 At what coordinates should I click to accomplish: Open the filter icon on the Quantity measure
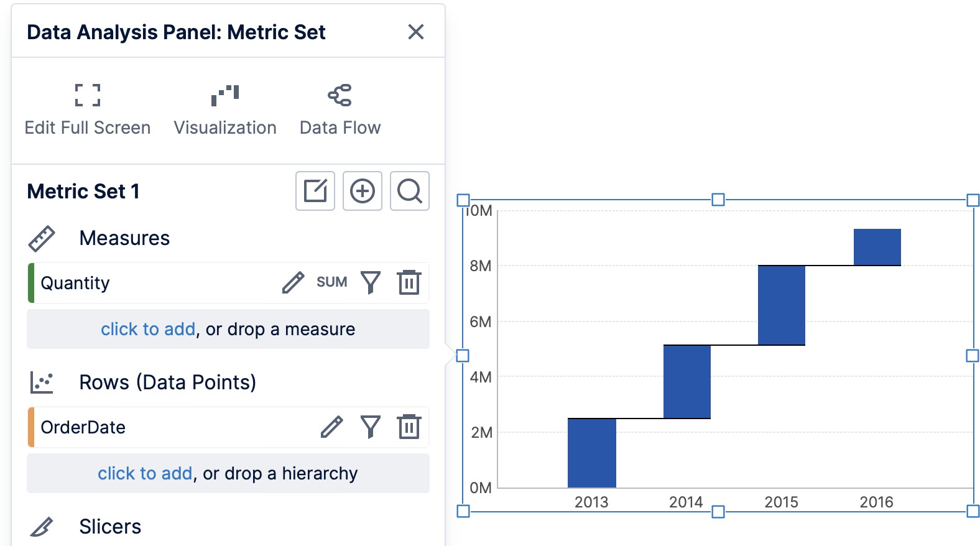tap(371, 282)
